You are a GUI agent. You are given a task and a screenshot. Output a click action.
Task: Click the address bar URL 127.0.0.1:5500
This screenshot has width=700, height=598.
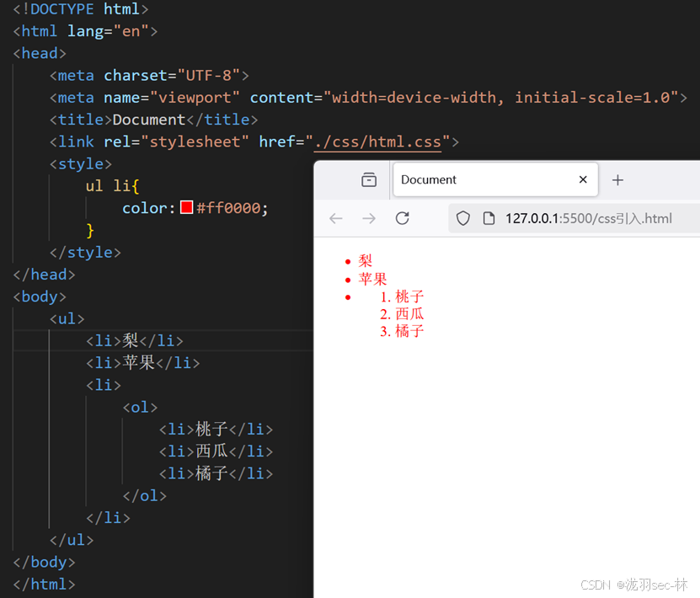[x=589, y=219]
